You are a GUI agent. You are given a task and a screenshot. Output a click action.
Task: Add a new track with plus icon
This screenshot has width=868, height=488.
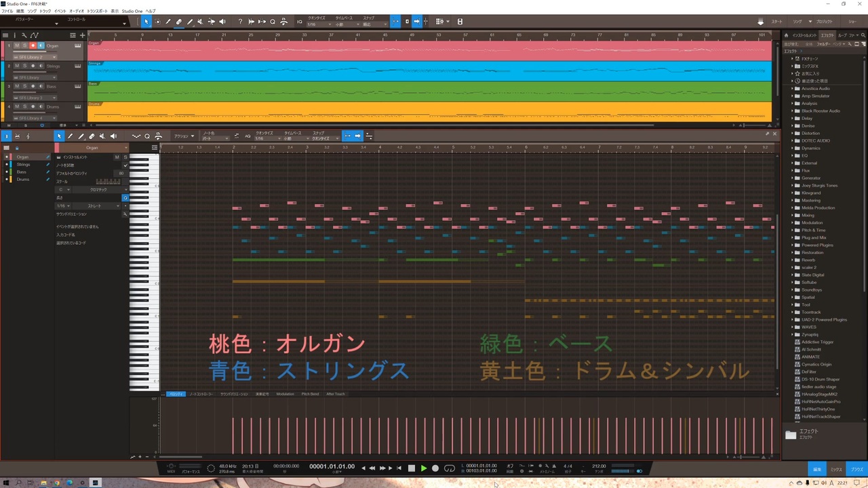pyautogui.click(x=83, y=35)
